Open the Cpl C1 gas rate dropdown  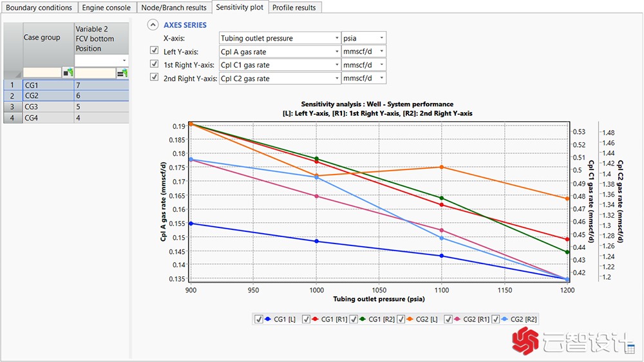click(279, 65)
